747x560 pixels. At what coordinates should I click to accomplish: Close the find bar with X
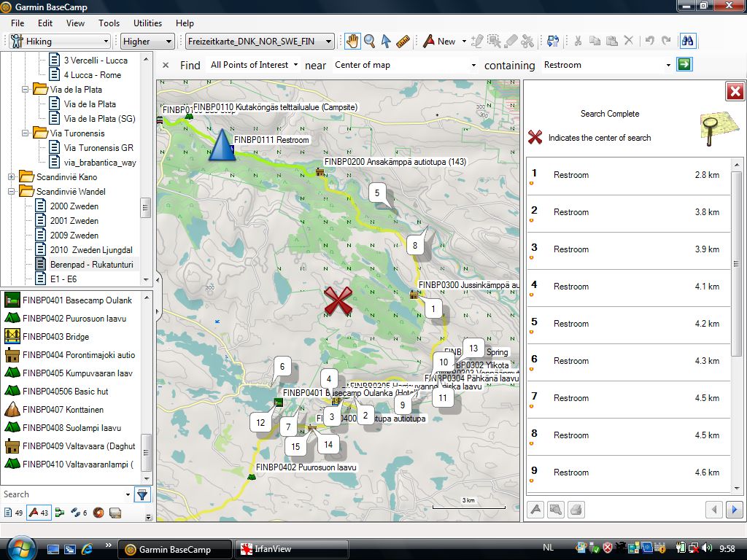[x=166, y=65]
